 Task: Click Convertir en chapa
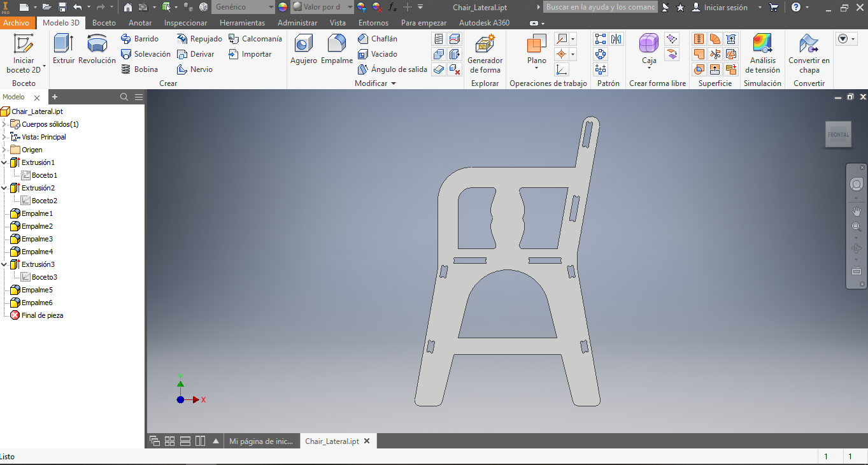pyautogui.click(x=809, y=54)
